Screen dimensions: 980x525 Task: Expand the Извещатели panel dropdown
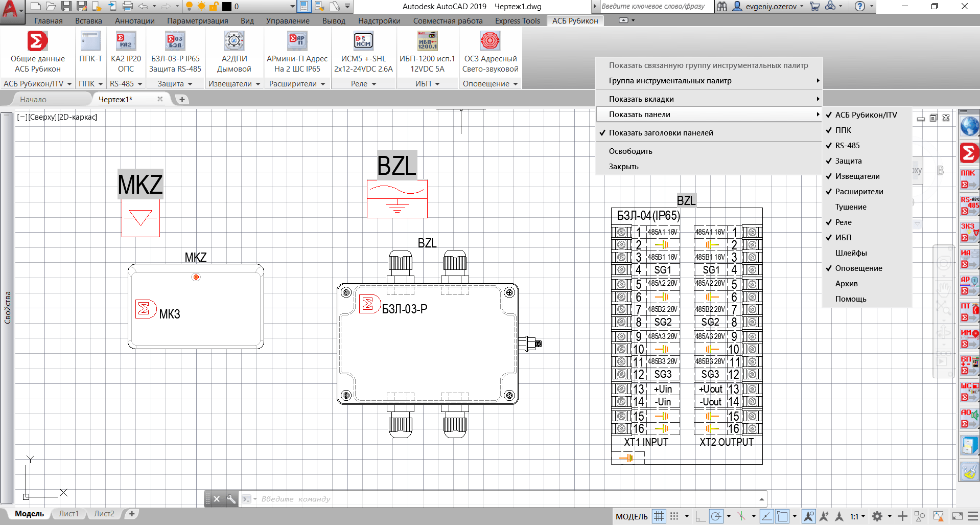coord(234,83)
